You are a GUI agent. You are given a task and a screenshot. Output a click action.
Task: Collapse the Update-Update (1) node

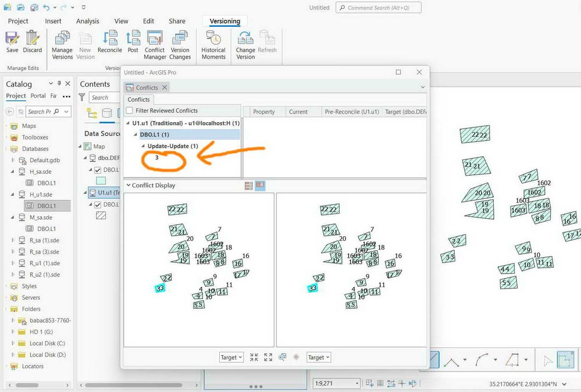(143, 146)
